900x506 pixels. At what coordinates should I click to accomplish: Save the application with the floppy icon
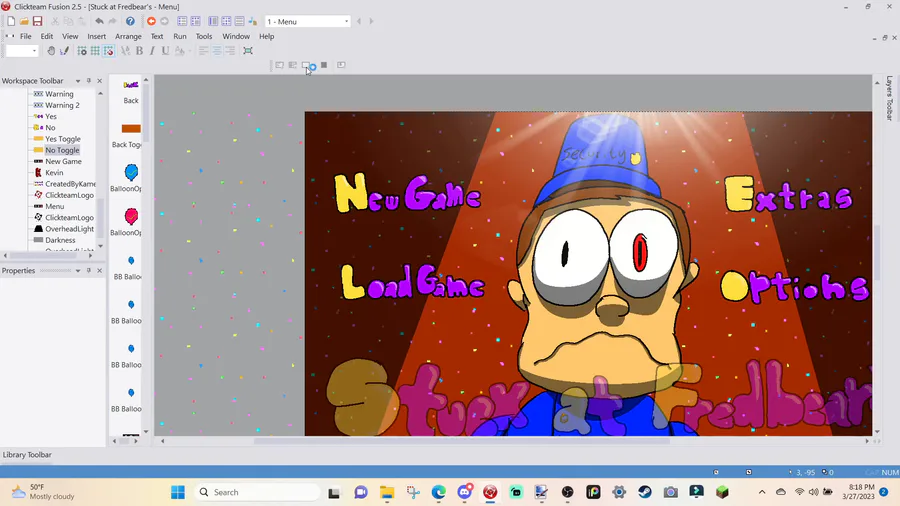(x=37, y=21)
